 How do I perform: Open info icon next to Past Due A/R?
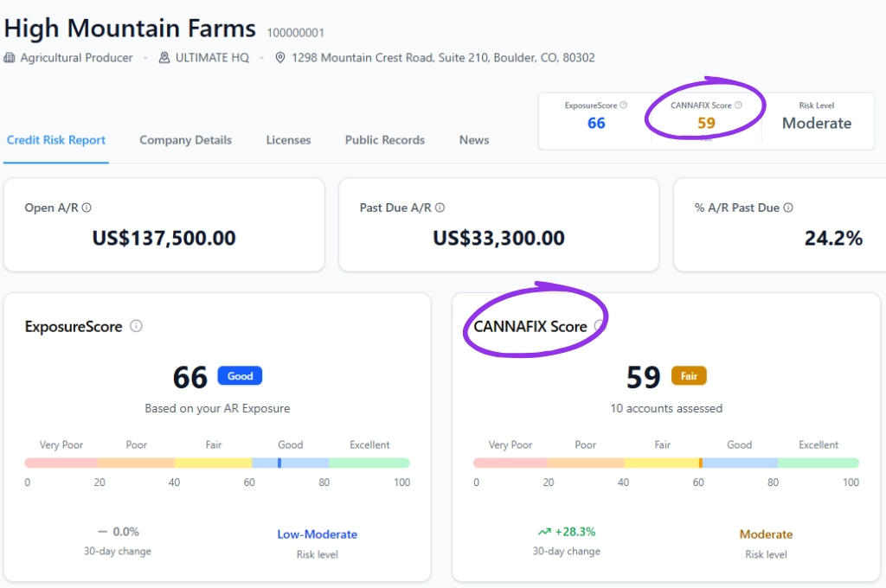click(440, 208)
